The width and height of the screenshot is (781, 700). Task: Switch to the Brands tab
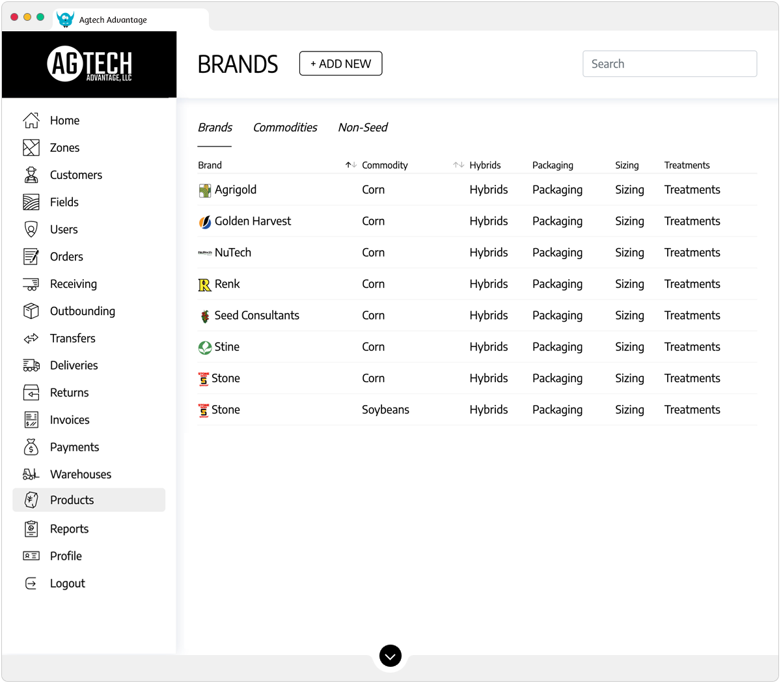coord(215,128)
